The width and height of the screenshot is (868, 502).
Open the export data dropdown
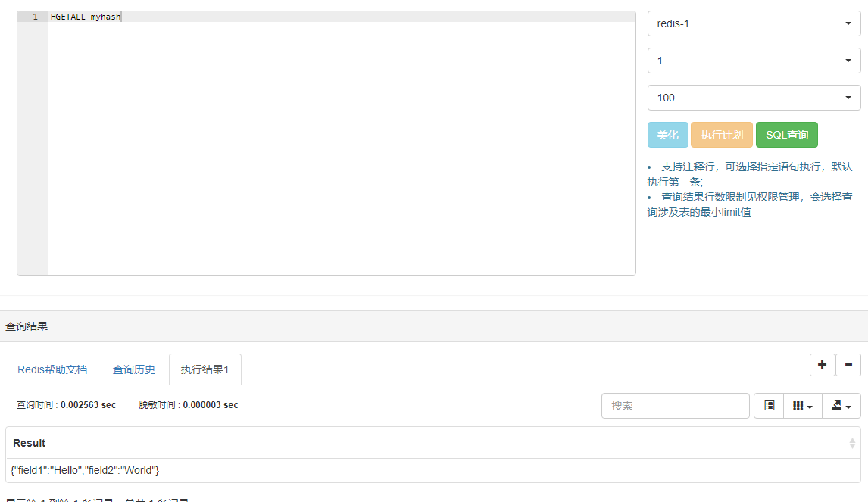click(x=841, y=406)
